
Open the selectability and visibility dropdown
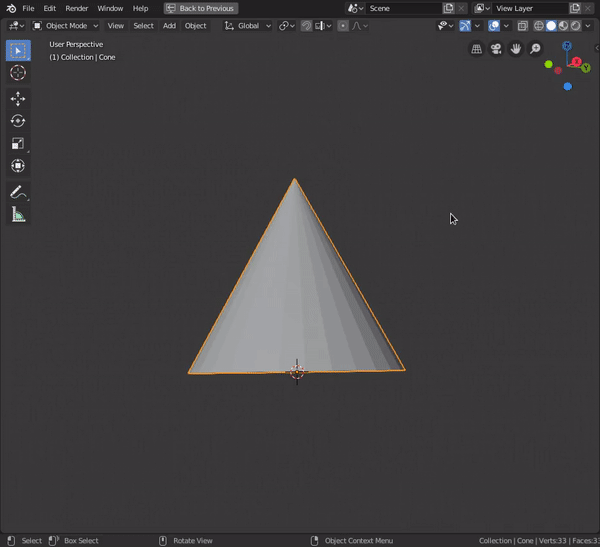445,26
